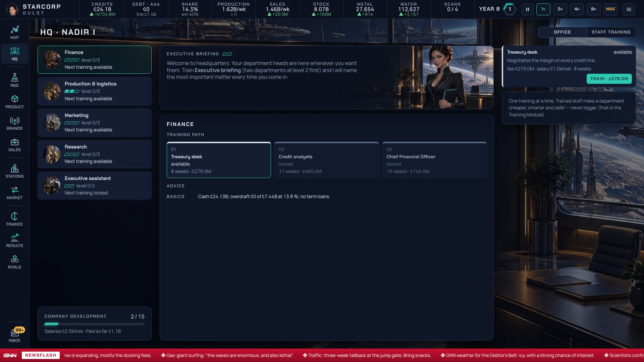Screen dimensions: 644x362
Task: Open the Market exchange arrows icon
Action: pyautogui.click(x=14, y=192)
